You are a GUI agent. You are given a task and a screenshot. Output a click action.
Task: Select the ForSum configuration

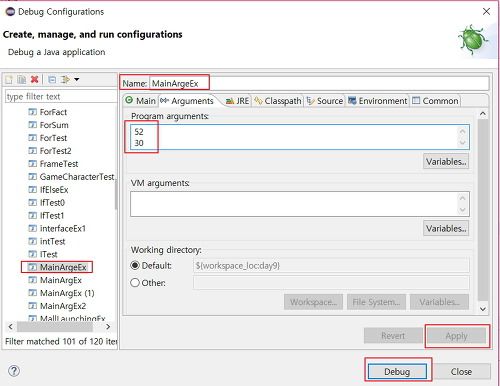(54, 125)
